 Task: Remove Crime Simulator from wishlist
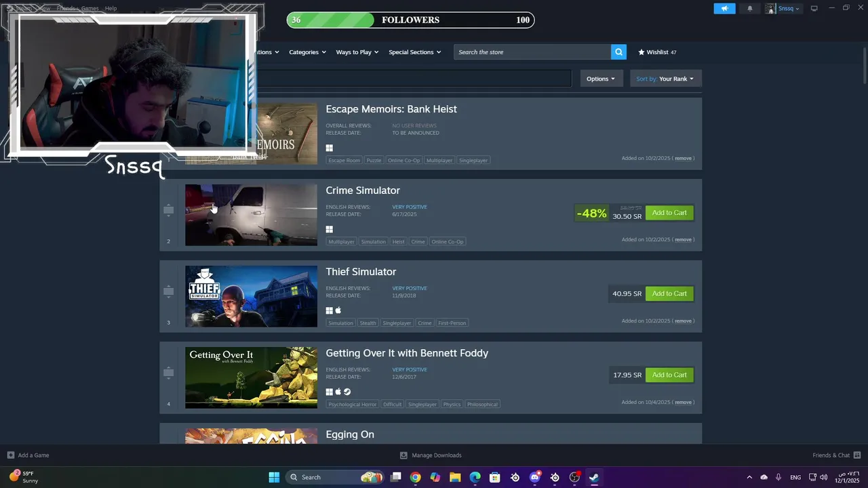(683, 240)
